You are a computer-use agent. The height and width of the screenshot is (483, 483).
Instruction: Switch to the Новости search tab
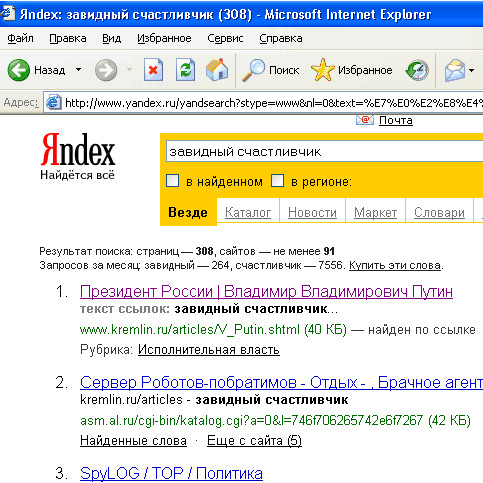click(x=312, y=212)
